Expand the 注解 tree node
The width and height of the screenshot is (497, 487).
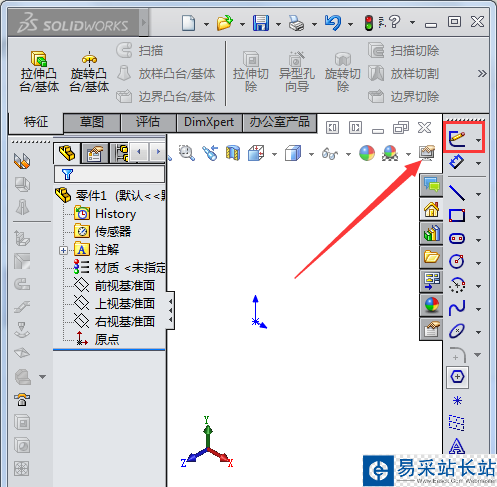pos(63,250)
